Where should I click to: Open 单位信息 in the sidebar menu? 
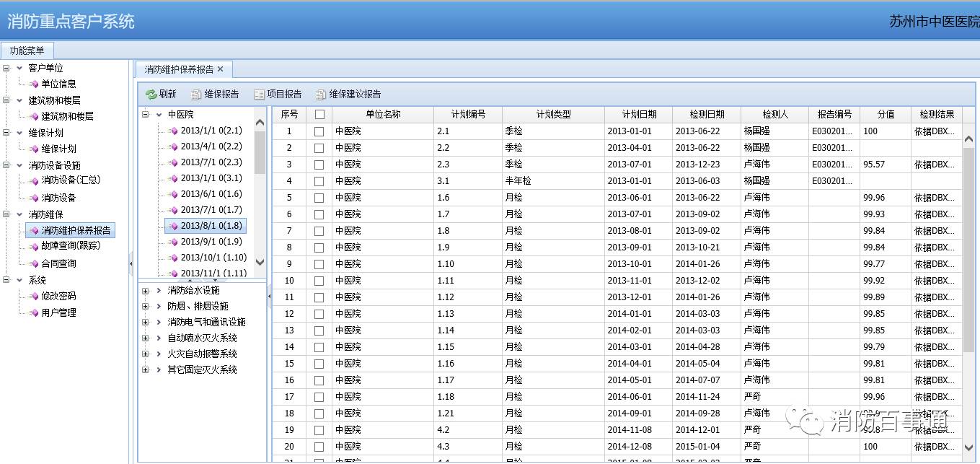pos(58,84)
